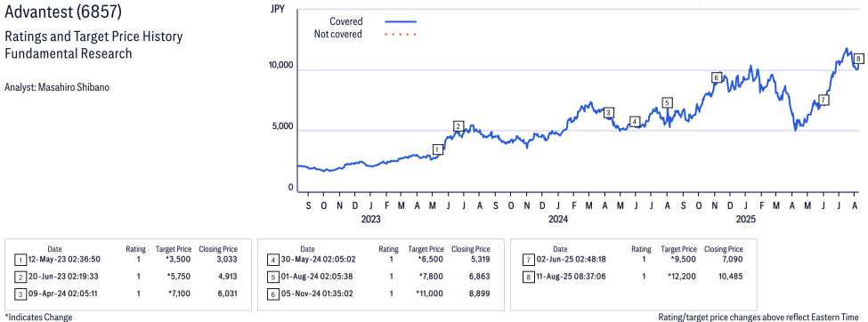Click chart marker 4 on the price line
The width and height of the screenshot is (868, 322).
click(635, 122)
